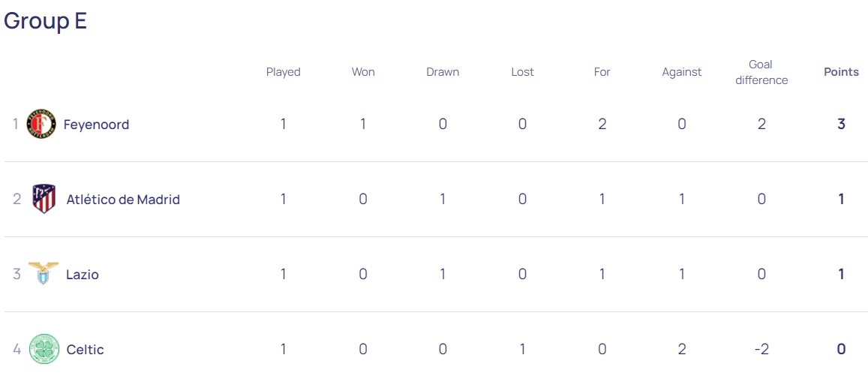The height and width of the screenshot is (379, 868).
Task: Click the Group E heading
Action: pos(45,21)
